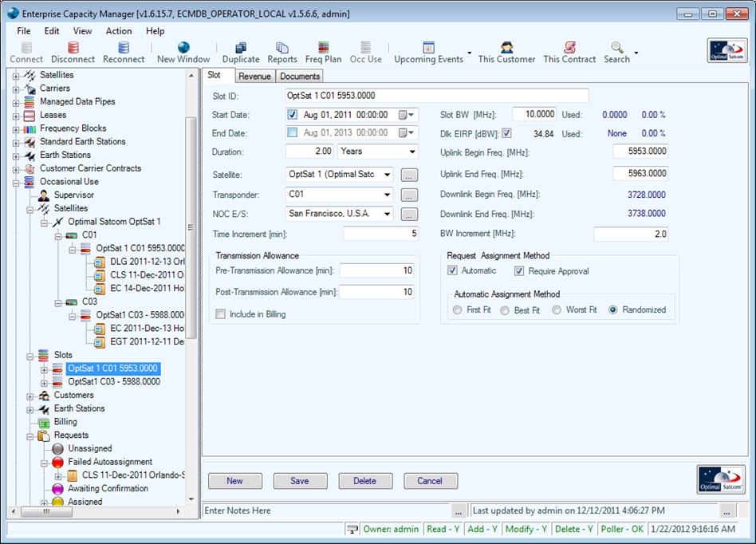Check the Include in Billing box

tap(220, 314)
